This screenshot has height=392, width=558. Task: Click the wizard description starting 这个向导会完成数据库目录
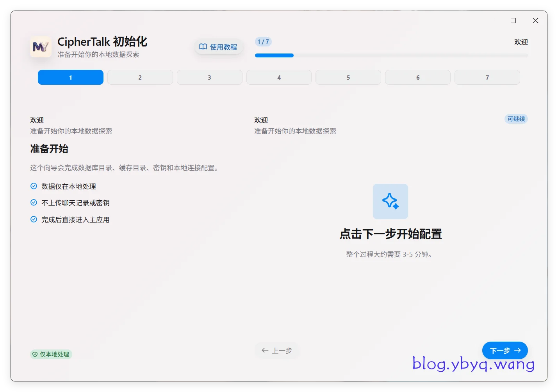[125, 168]
